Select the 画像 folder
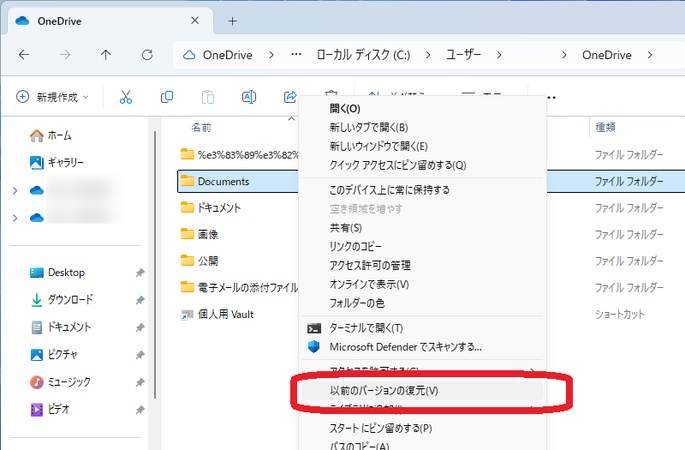Screen dimensions: 685x450 click(199, 235)
